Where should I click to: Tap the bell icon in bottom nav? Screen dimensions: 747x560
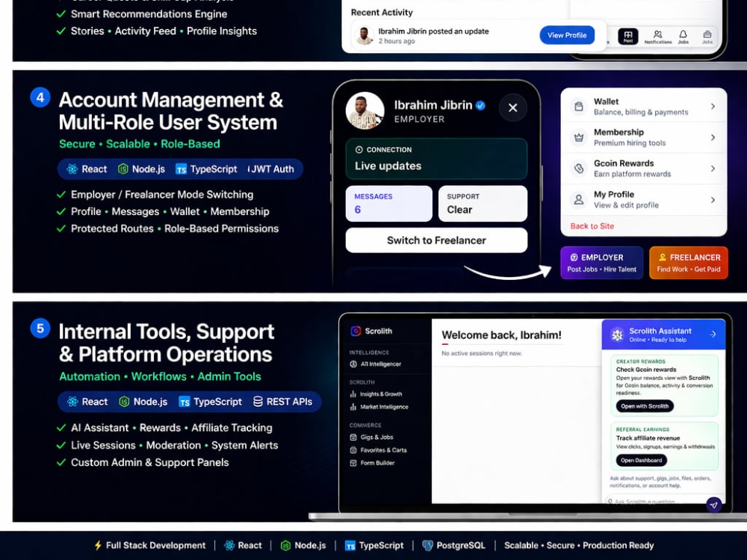(684, 34)
